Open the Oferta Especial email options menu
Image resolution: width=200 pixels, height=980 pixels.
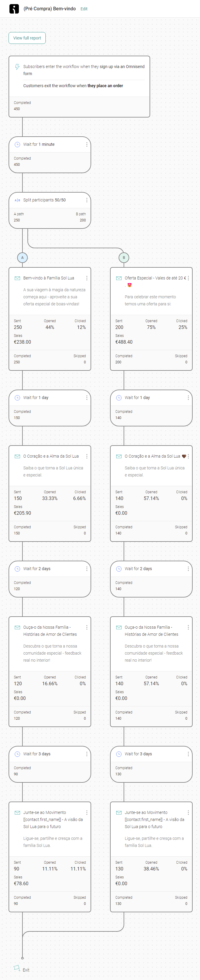tap(188, 278)
